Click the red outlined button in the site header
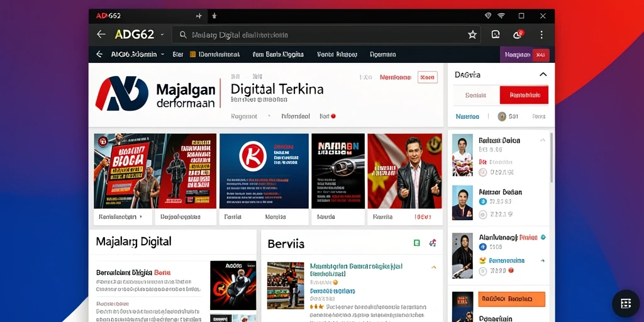 [428, 77]
